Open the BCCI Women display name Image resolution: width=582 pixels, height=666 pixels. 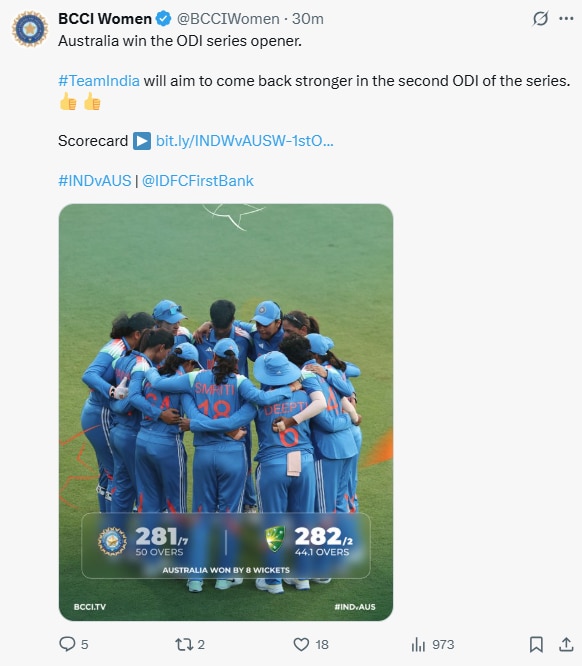pyautogui.click(x=105, y=19)
